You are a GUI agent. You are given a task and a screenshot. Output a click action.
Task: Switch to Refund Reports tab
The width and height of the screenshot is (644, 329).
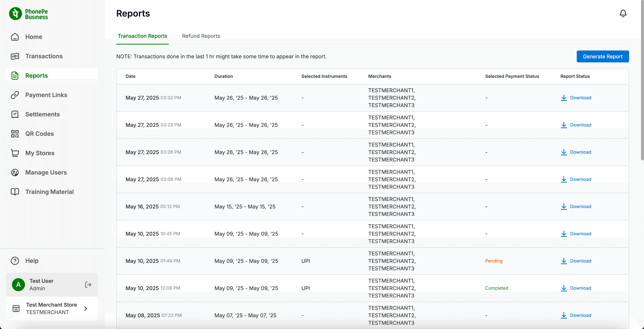(x=201, y=36)
